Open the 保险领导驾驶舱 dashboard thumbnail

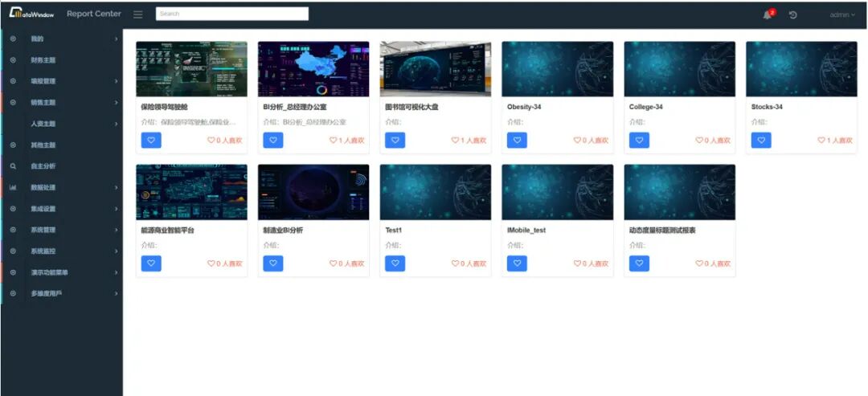pyautogui.click(x=191, y=69)
